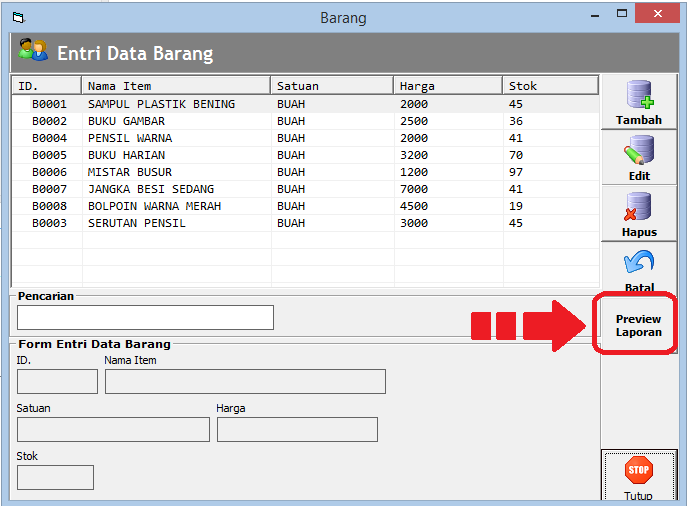The height and width of the screenshot is (506, 687).
Task: Click the Satuan column header
Action: 332,85
